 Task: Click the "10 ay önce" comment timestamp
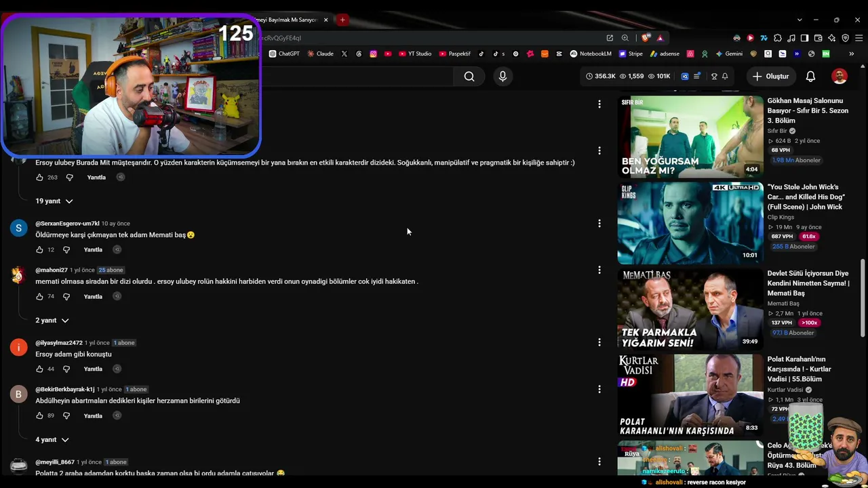click(115, 224)
